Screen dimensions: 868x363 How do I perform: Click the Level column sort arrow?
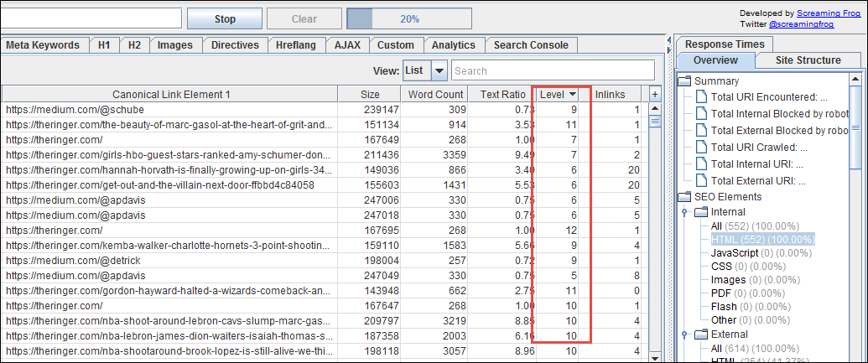573,95
